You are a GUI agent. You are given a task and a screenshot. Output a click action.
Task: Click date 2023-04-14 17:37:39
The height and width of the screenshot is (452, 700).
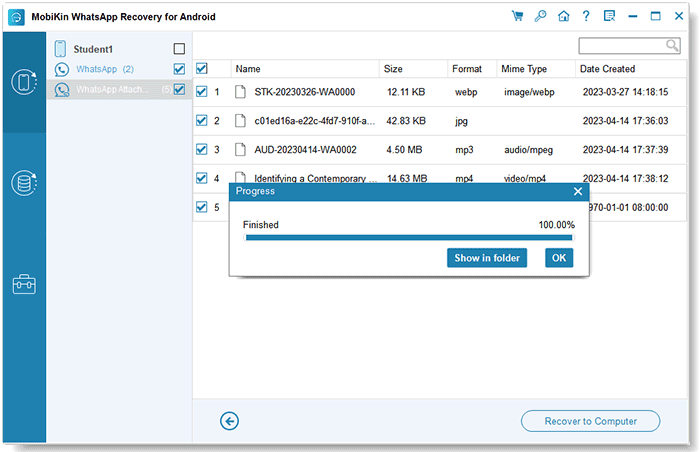point(625,150)
